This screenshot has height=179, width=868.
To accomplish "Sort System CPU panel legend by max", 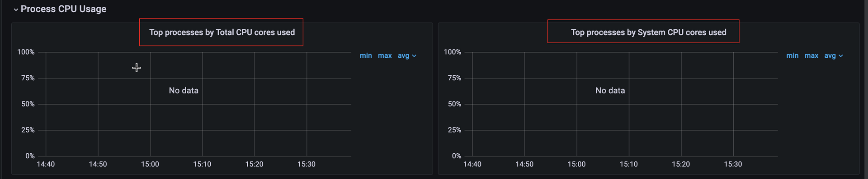I will click(x=811, y=55).
